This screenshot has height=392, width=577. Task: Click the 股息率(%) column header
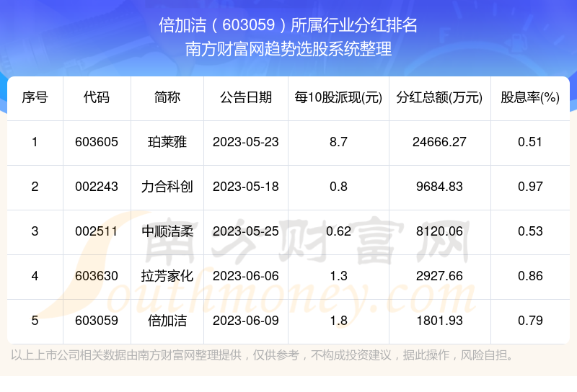pyautogui.click(x=530, y=97)
